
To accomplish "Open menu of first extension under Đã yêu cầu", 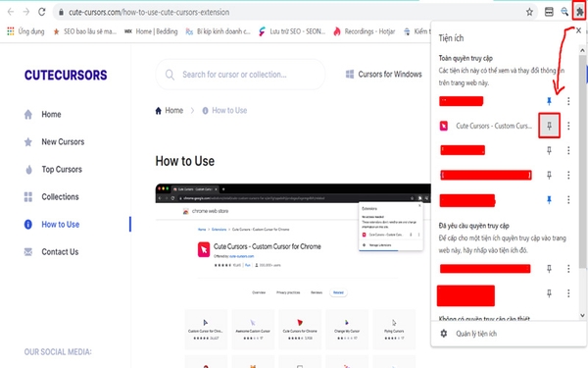I will pyautogui.click(x=568, y=269).
